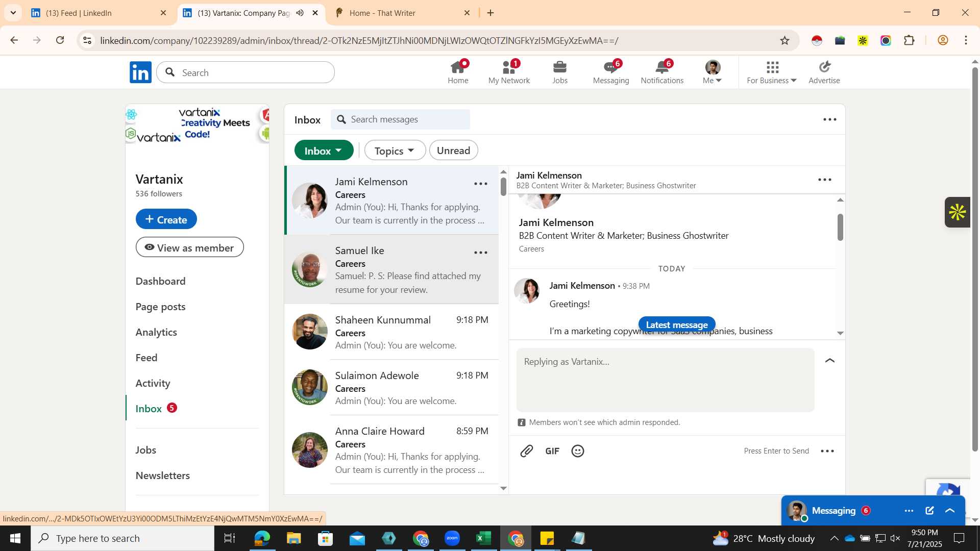Attach a file with paperclip icon
Image resolution: width=980 pixels, height=551 pixels.
(x=527, y=451)
